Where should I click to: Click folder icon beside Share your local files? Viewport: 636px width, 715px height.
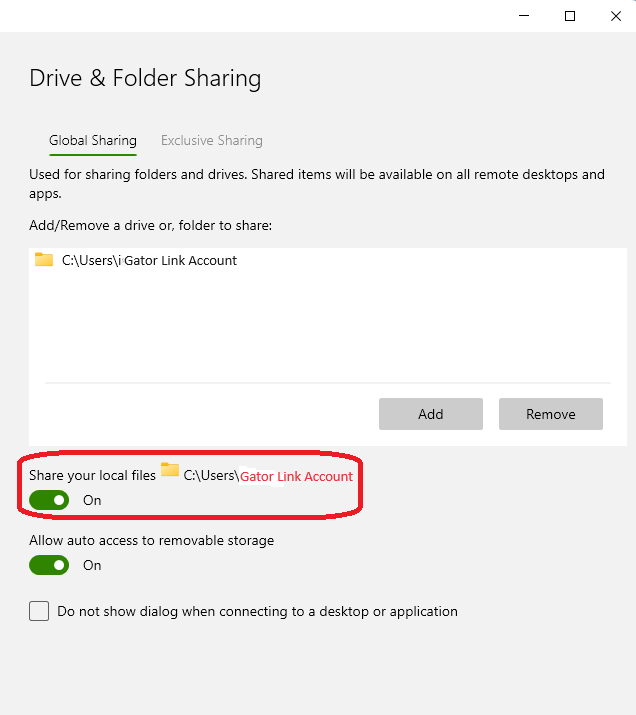pyautogui.click(x=170, y=470)
